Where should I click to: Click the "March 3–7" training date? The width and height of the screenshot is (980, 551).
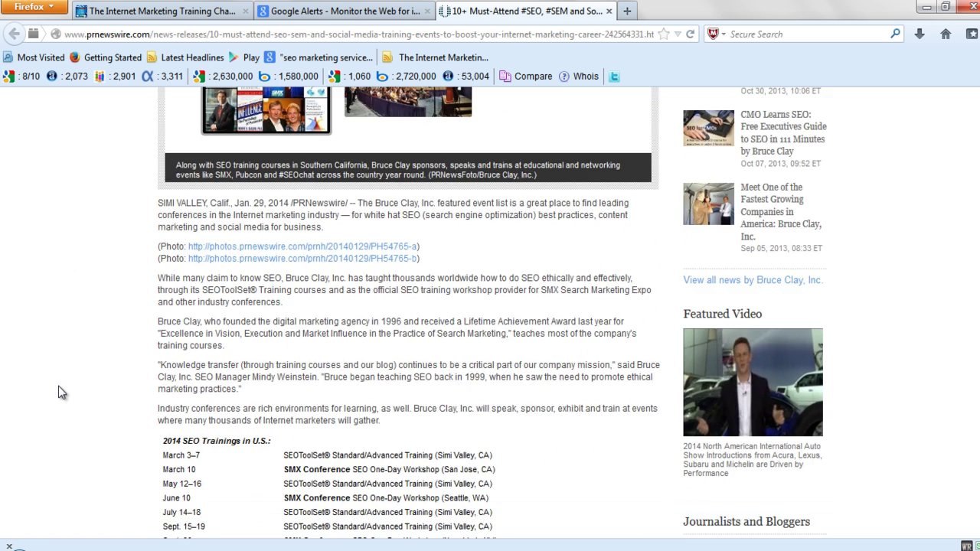coord(181,455)
